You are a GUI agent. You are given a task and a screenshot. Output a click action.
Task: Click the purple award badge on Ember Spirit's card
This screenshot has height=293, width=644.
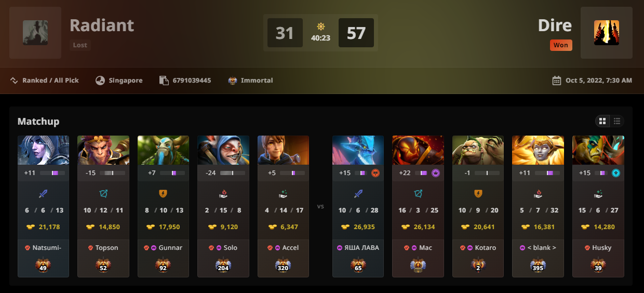coord(436,173)
